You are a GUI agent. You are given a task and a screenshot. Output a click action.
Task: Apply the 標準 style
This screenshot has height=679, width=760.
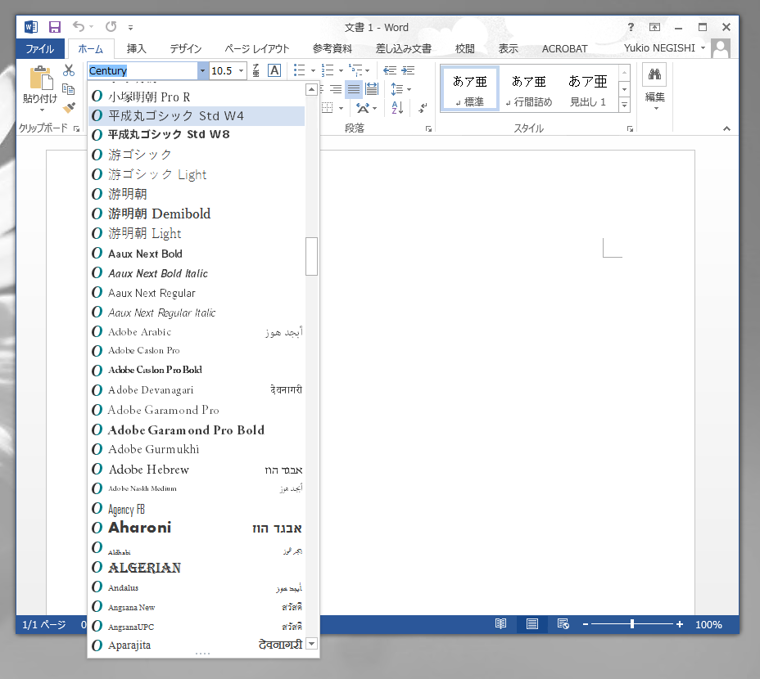[x=470, y=90]
